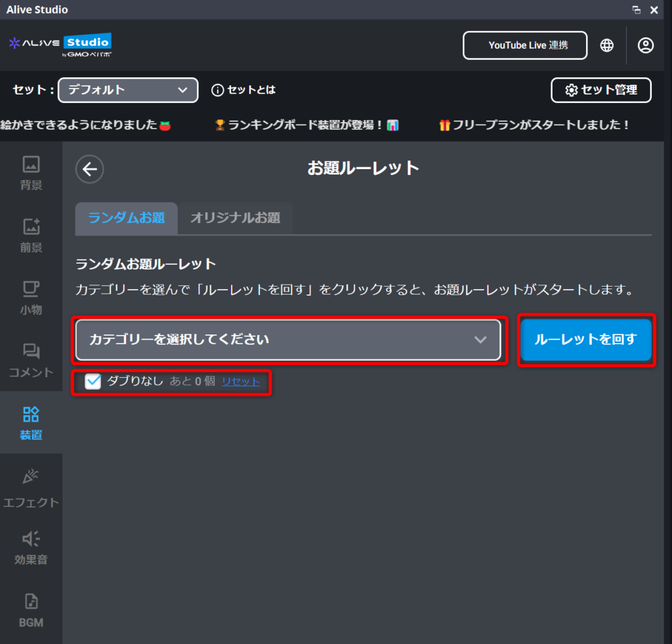Open the セット デフォルト dropdown
672x644 pixels.
click(x=128, y=90)
